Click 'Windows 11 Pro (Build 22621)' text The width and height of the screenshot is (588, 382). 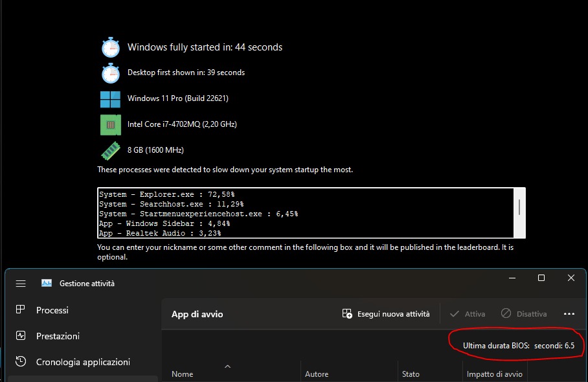coord(177,98)
